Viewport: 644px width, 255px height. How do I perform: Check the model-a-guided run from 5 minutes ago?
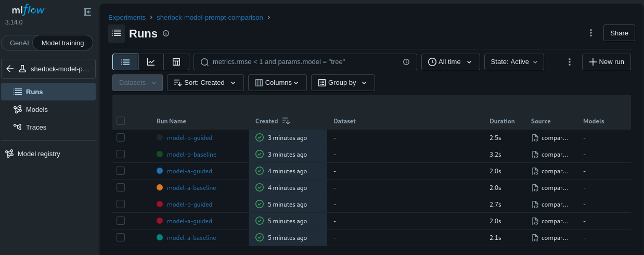(x=121, y=221)
